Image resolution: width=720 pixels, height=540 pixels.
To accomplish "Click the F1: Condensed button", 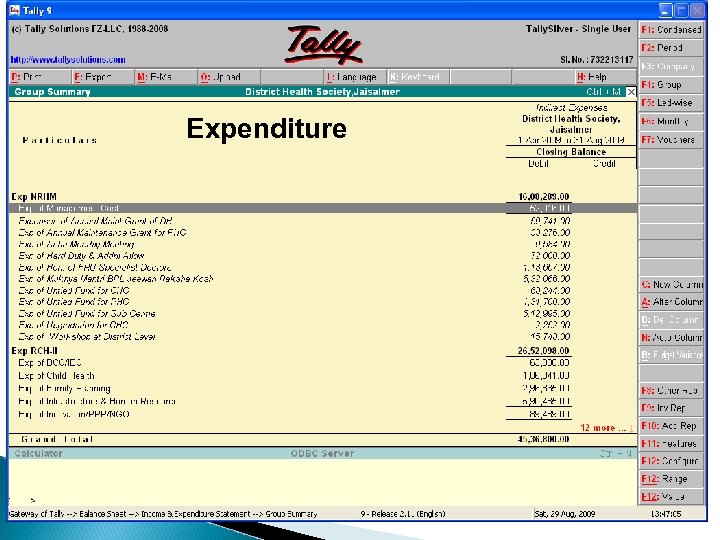I will tap(671, 30).
